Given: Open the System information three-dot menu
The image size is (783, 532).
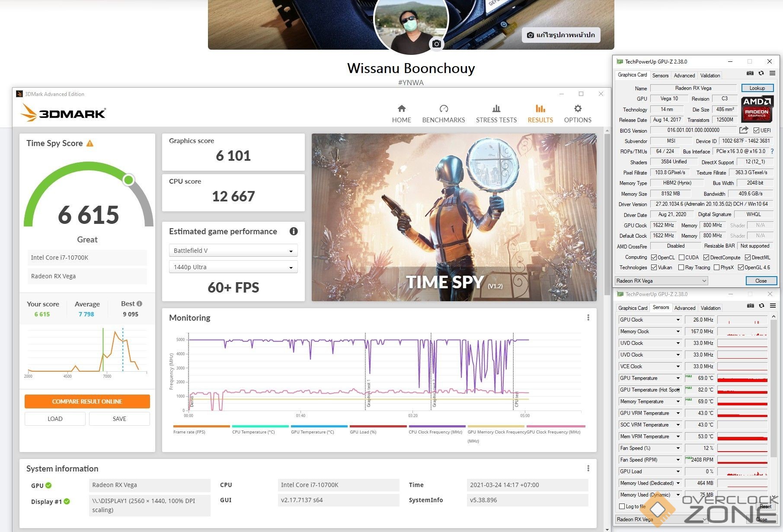Looking at the screenshot, I should pos(588,468).
